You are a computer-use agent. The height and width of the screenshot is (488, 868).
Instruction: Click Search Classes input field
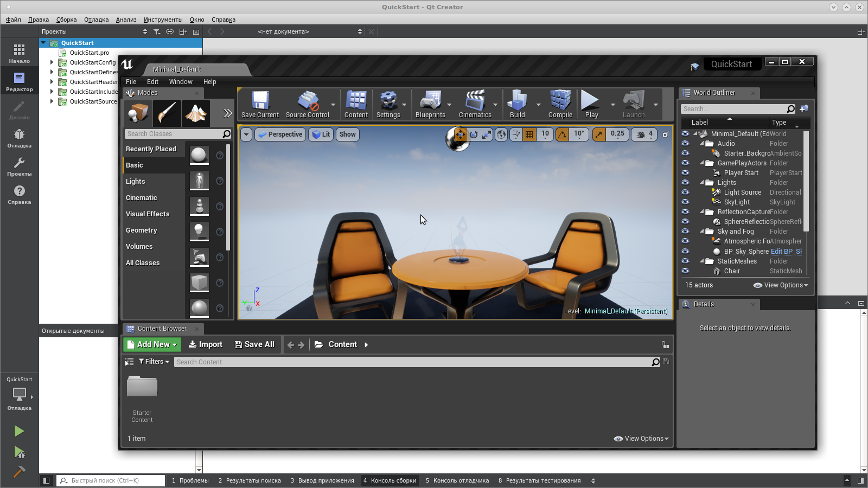click(174, 134)
